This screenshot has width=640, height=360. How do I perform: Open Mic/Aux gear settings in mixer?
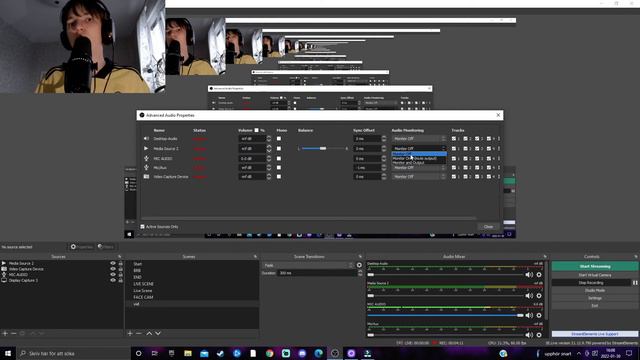point(539,335)
